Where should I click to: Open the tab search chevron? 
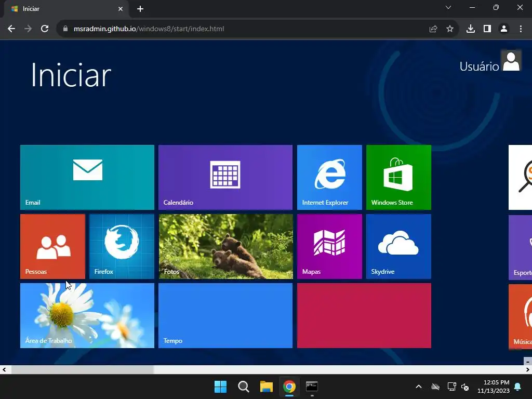448,7
